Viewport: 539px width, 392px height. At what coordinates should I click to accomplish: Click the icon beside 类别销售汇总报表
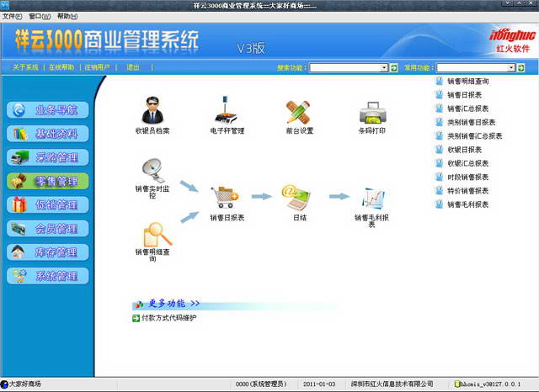[439, 136]
